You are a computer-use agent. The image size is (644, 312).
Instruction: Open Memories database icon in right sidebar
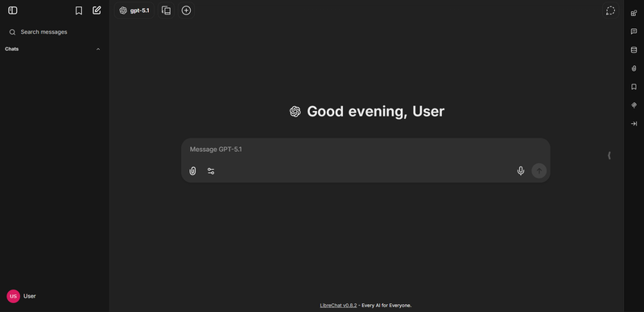pos(634,50)
